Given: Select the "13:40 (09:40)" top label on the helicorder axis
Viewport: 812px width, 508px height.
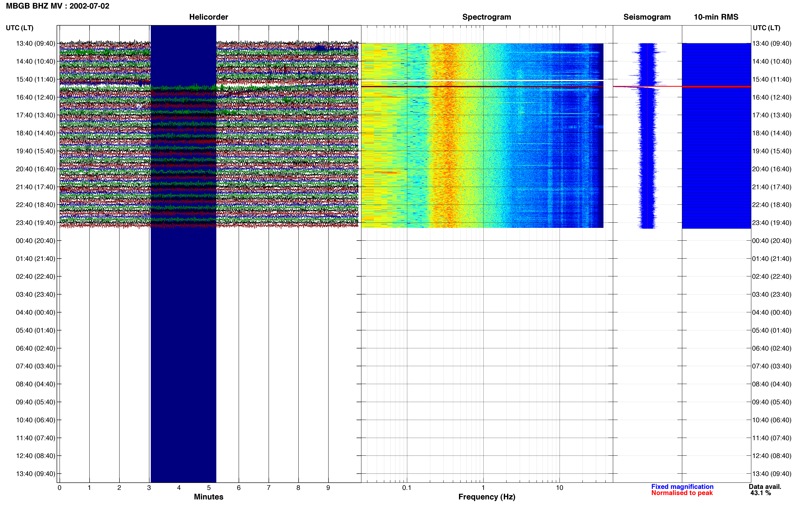Looking at the screenshot, I should (36, 43).
